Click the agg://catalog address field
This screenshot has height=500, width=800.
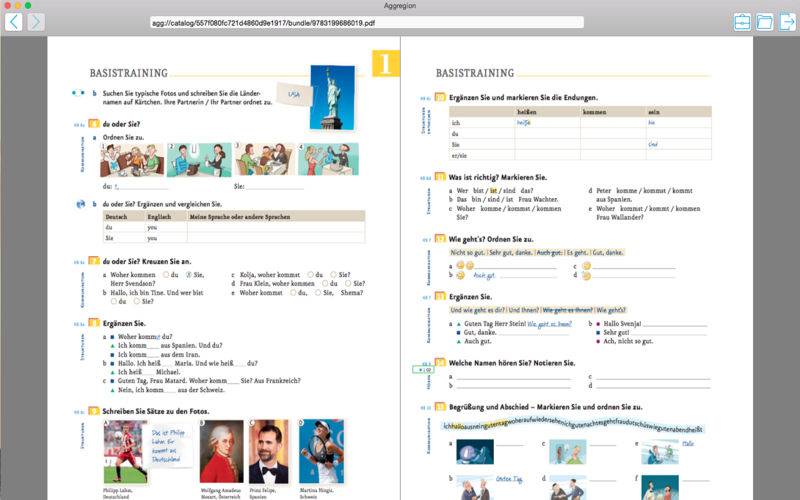pos(367,22)
